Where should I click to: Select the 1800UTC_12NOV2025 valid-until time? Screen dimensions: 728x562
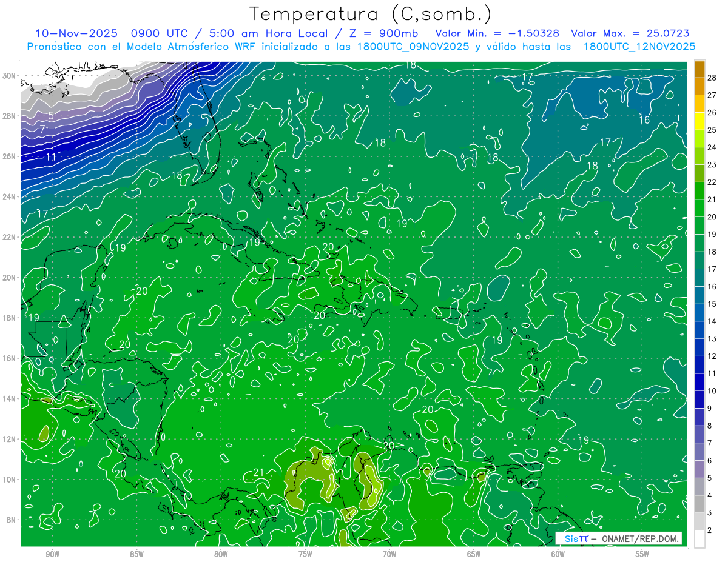(639, 46)
